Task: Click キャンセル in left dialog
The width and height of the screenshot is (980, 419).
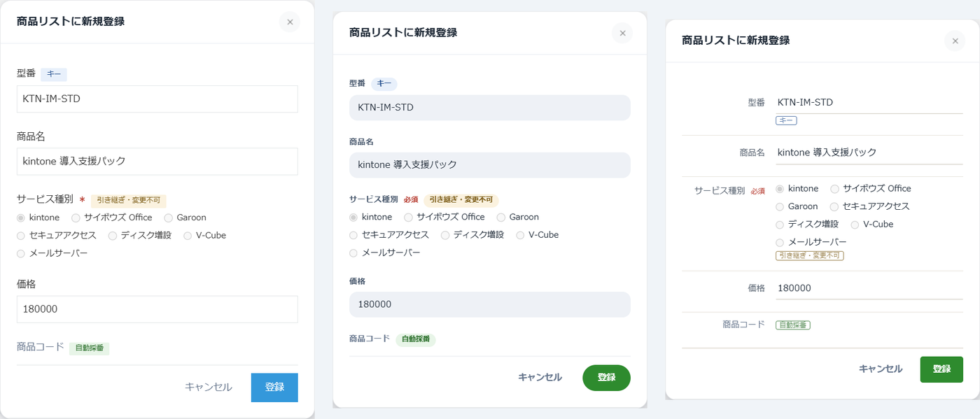Action: 209,388
